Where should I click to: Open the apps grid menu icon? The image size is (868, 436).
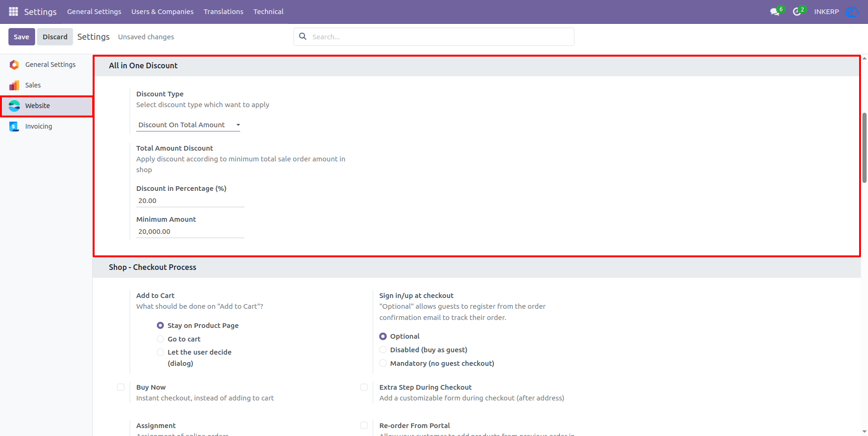(14, 11)
